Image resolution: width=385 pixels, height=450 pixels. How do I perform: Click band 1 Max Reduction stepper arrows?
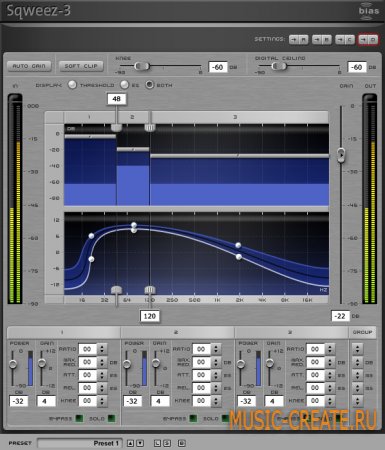[102, 362]
